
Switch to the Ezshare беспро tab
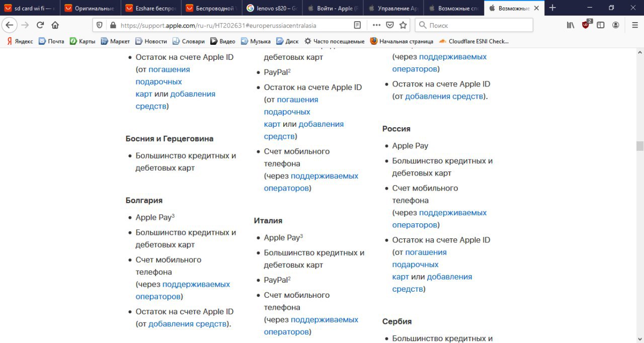click(151, 8)
